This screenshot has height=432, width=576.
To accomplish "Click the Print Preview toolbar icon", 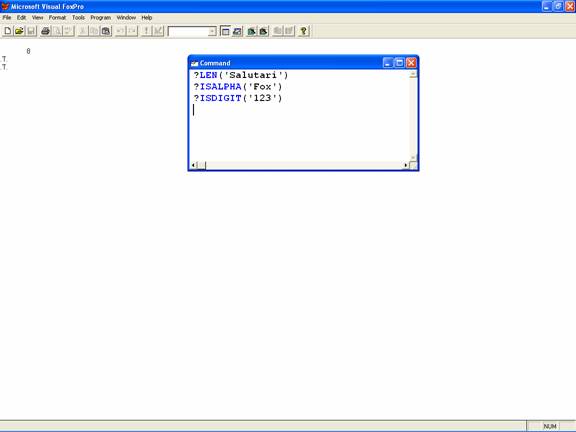I will click(57, 31).
